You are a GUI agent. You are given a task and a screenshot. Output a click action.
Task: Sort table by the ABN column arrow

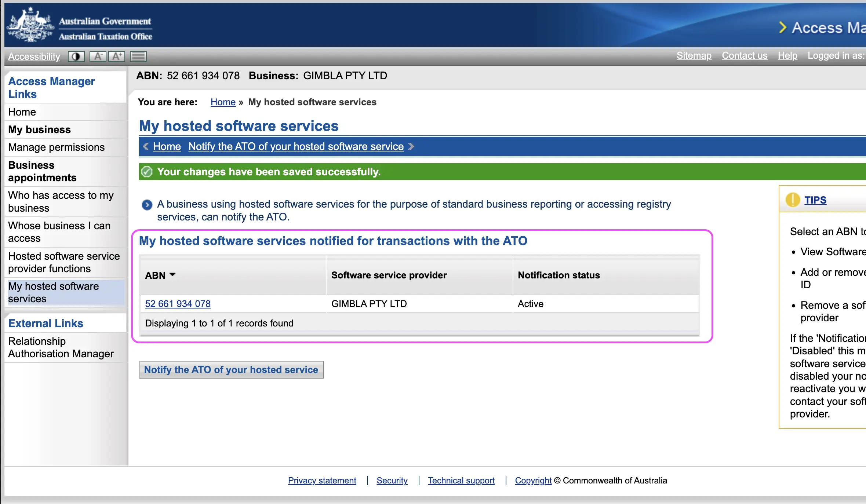pyautogui.click(x=172, y=275)
